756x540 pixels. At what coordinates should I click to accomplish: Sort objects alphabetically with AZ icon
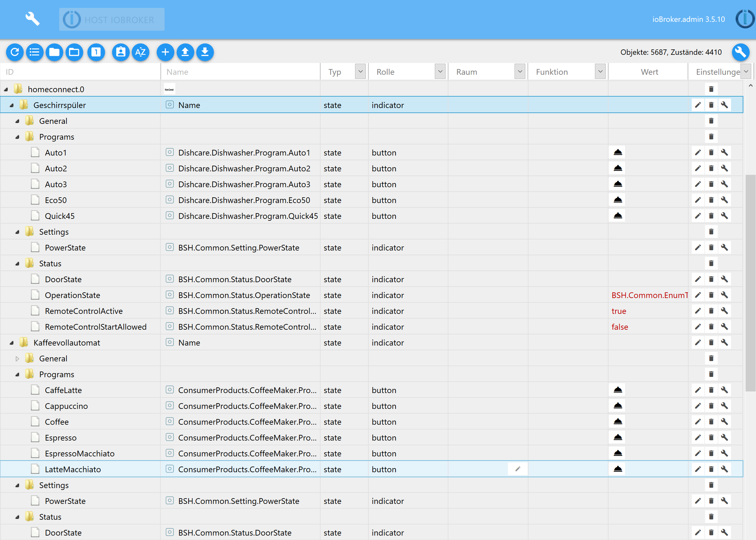pyautogui.click(x=141, y=52)
